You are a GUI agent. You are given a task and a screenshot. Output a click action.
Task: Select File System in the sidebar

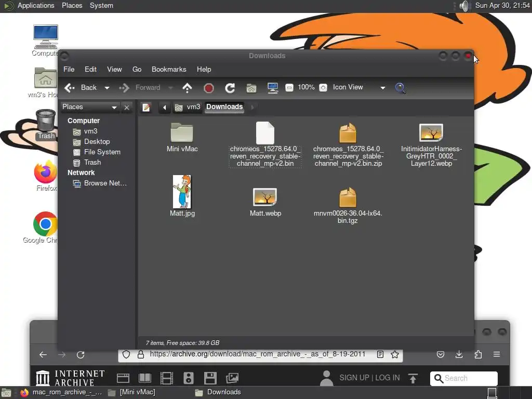point(97,152)
